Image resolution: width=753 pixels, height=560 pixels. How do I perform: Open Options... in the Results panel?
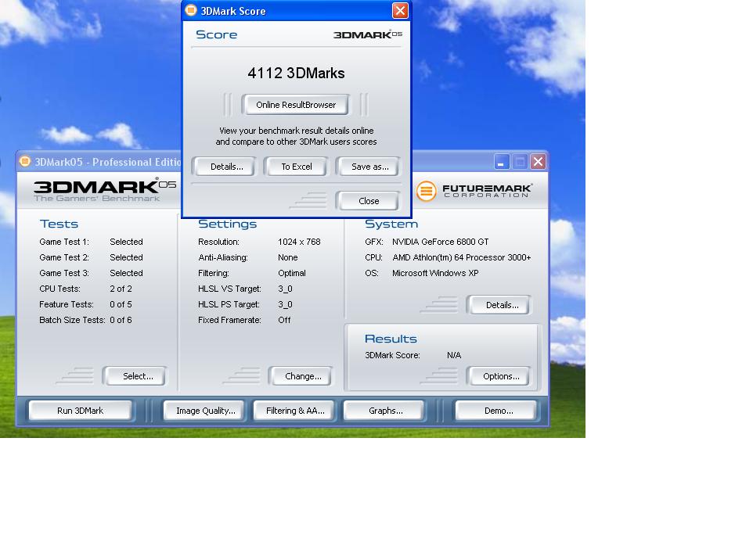coord(501,376)
